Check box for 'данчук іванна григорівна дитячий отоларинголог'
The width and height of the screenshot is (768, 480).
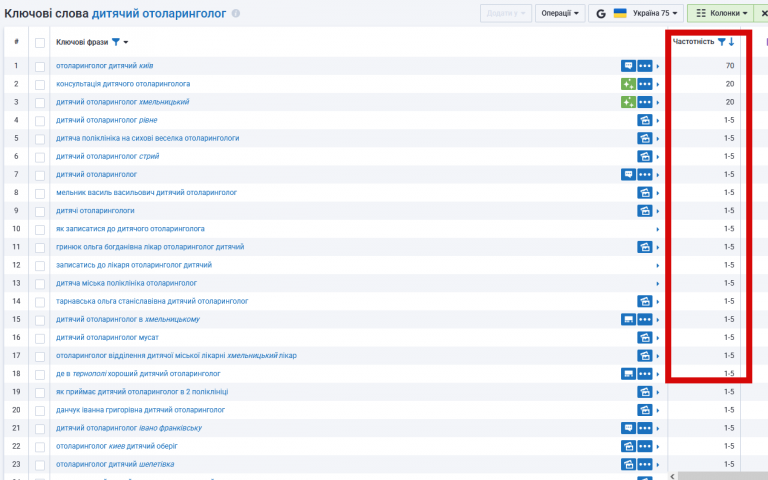pos(40,410)
